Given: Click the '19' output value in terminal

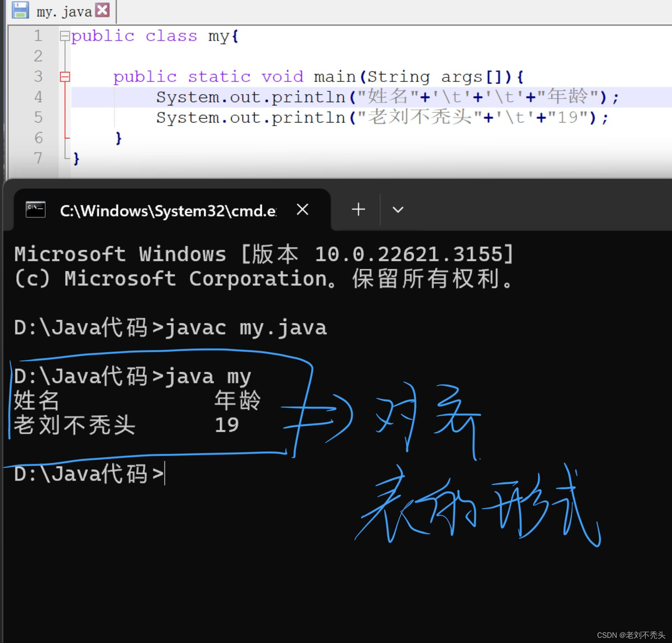Looking at the screenshot, I should tap(226, 425).
